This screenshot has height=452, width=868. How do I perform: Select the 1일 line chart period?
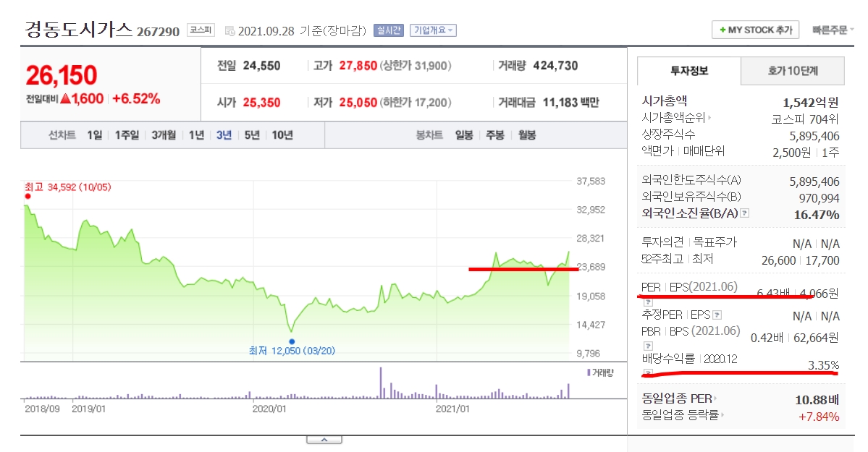pyautogui.click(x=95, y=135)
